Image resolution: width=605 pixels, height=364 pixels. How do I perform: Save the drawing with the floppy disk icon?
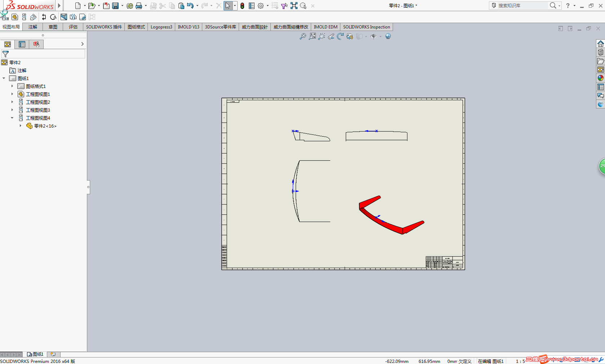tap(115, 6)
